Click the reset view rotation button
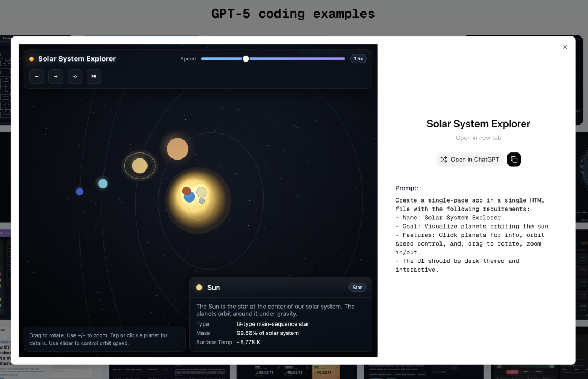 click(75, 77)
